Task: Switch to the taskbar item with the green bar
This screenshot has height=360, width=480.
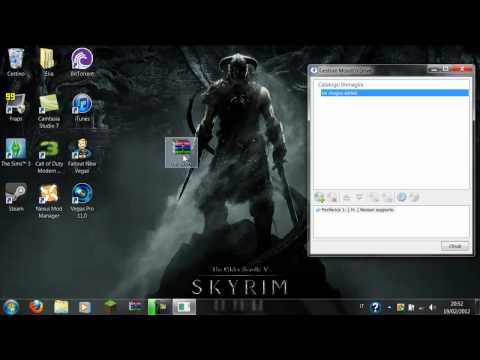Action: click(x=159, y=307)
